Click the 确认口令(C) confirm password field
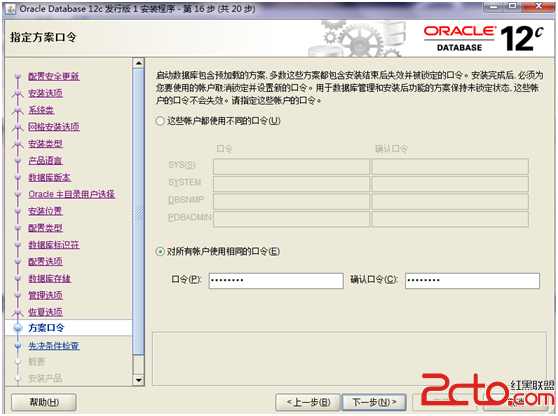The width and height of the screenshot is (558, 416). tap(472, 280)
